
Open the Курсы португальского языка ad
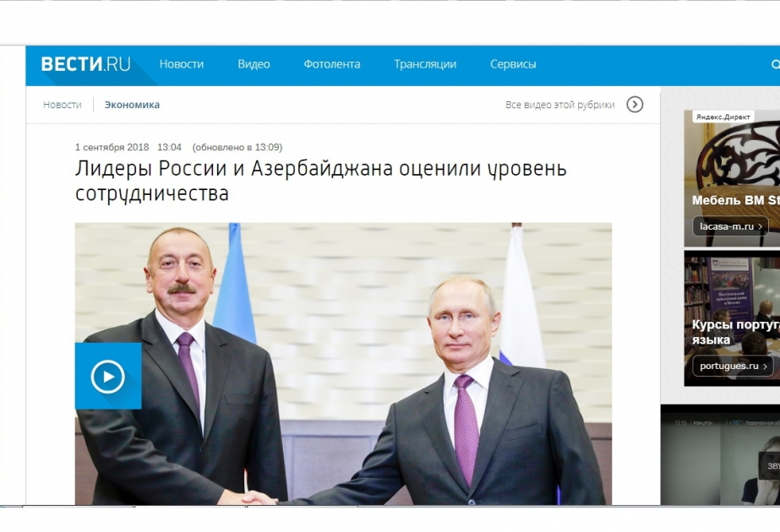point(732,318)
